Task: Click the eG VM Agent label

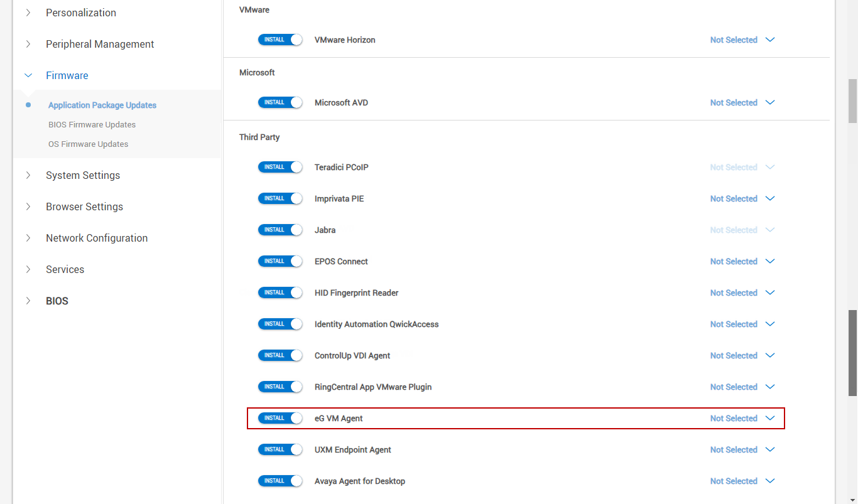Action: click(339, 418)
